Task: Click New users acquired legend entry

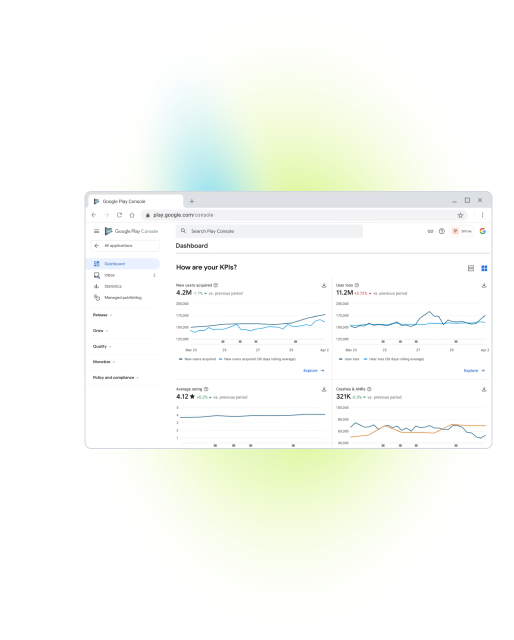Action: 197,359
